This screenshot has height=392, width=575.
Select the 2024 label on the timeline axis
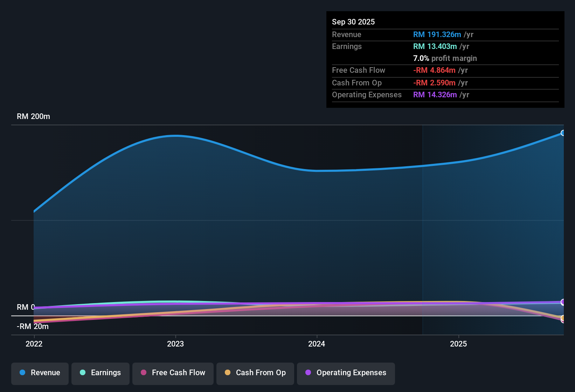(x=316, y=344)
